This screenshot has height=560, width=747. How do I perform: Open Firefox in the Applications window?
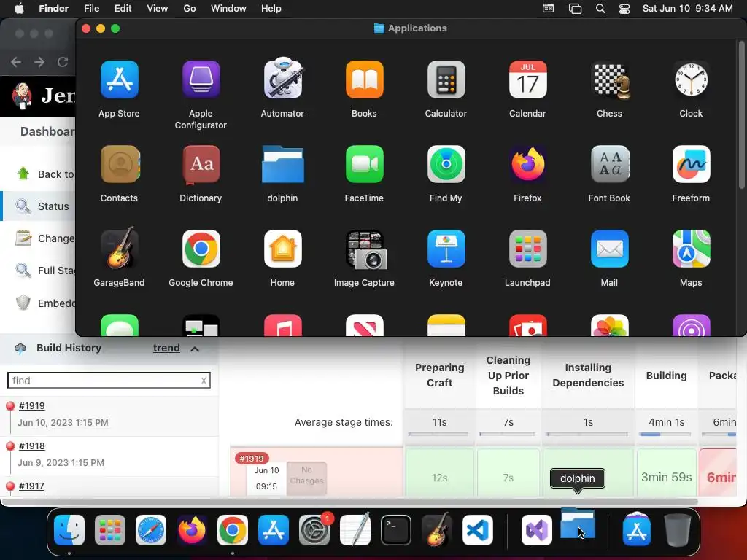(527, 164)
